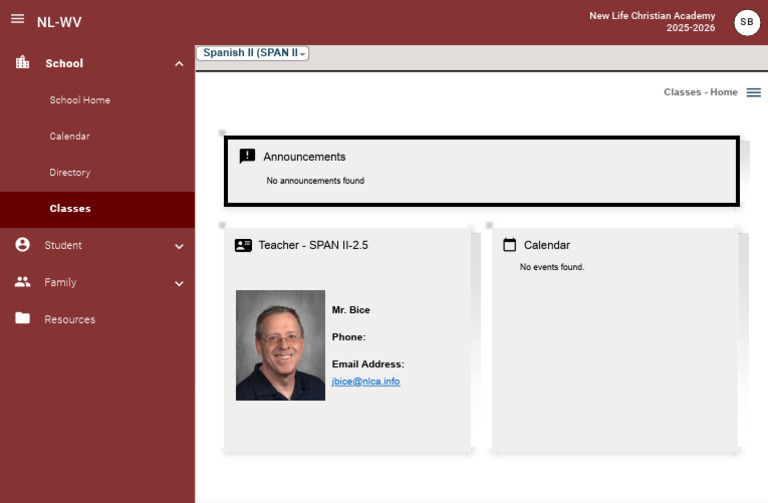The width and height of the screenshot is (768, 503).
Task: Click the School section label
Action: (64, 63)
